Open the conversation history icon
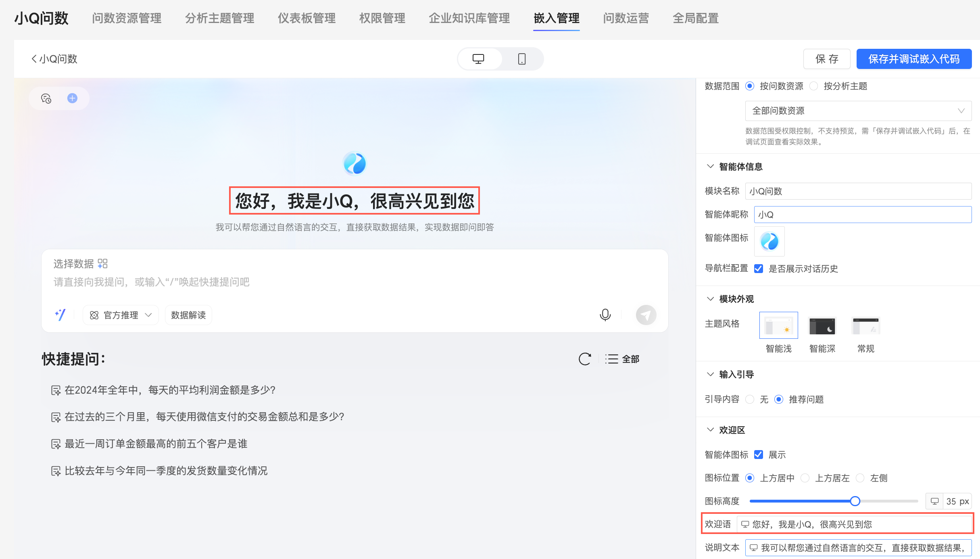The width and height of the screenshot is (980, 559). pyautogui.click(x=46, y=98)
